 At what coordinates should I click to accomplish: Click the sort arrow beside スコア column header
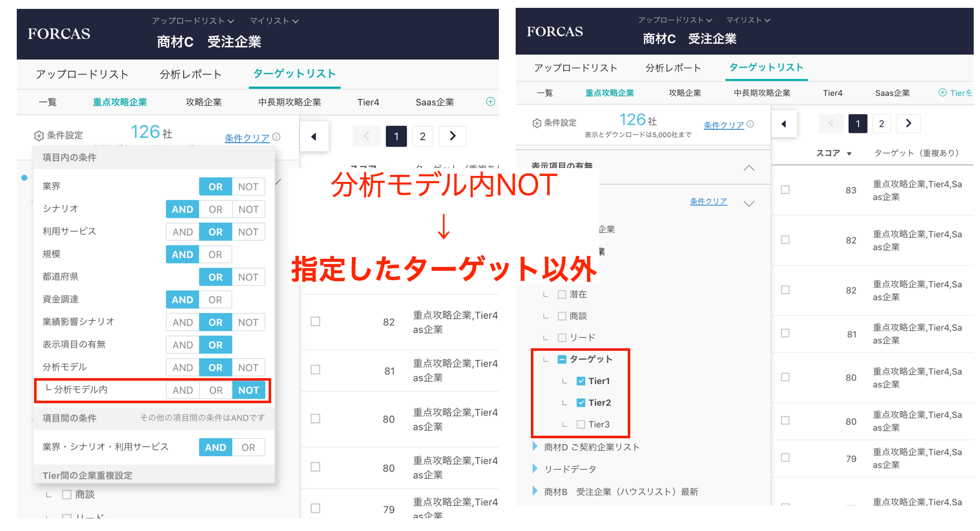tap(849, 154)
